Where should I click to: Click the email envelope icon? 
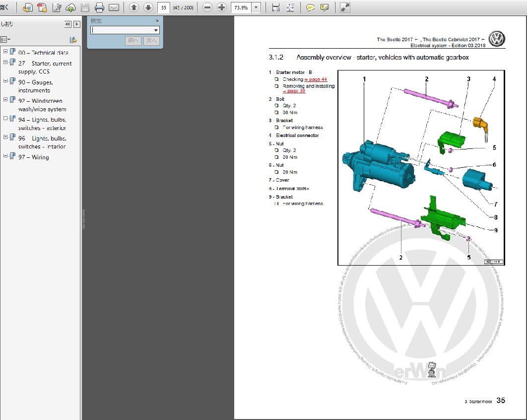click(114, 7)
